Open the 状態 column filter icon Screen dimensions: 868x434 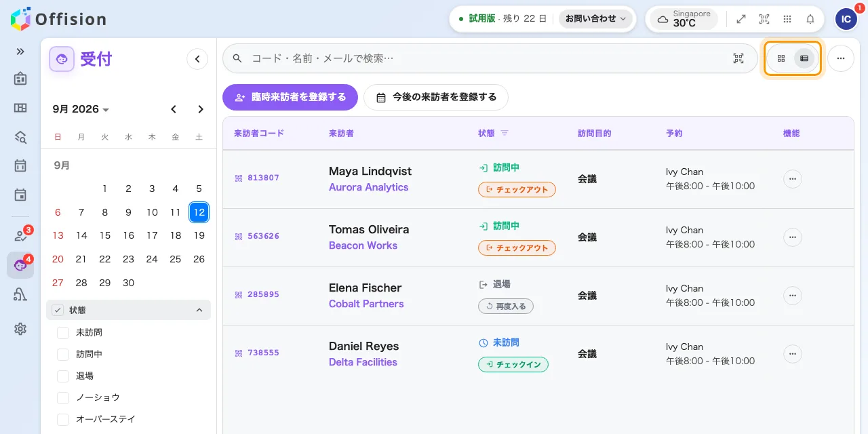[505, 133]
